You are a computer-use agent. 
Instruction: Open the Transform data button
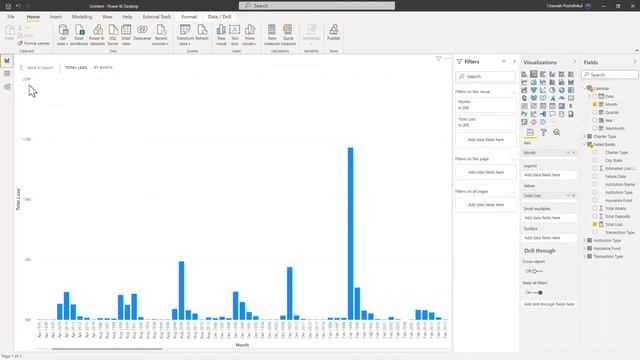tap(185, 35)
